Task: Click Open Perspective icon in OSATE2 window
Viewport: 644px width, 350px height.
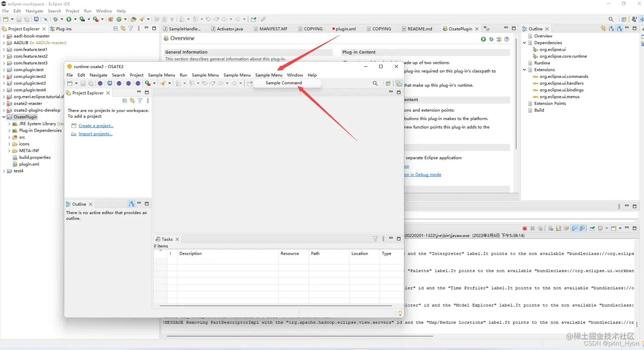Action: tap(388, 83)
